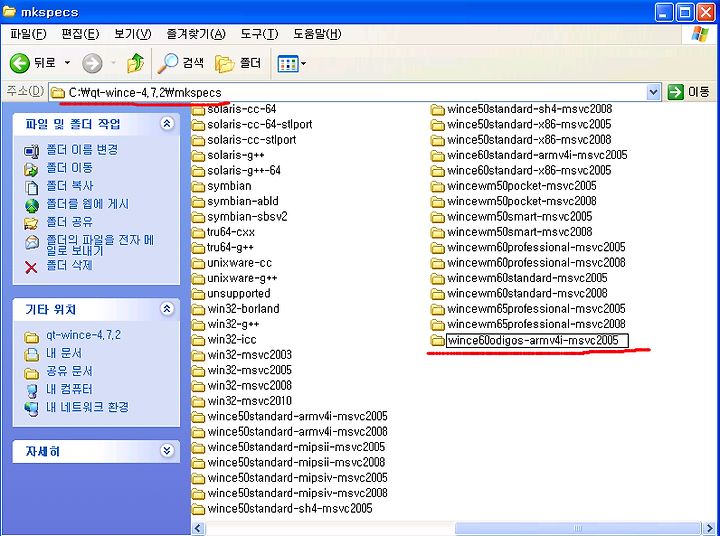Select the solaris-cc-64 folder icon
The width and height of the screenshot is (720, 536).
[x=198, y=110]
